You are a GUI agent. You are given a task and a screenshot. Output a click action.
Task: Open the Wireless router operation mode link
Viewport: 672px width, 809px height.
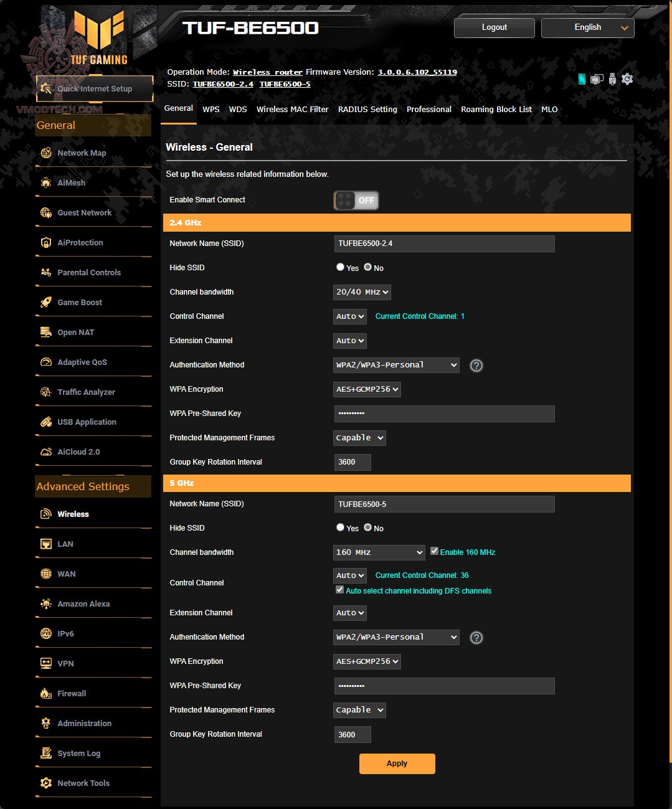[268, 72]
